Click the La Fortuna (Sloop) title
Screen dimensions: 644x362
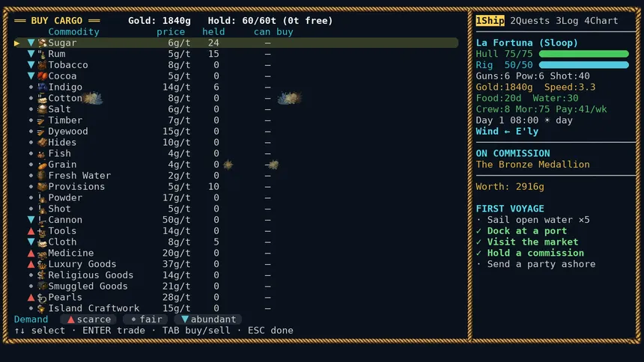pos(527,43)
